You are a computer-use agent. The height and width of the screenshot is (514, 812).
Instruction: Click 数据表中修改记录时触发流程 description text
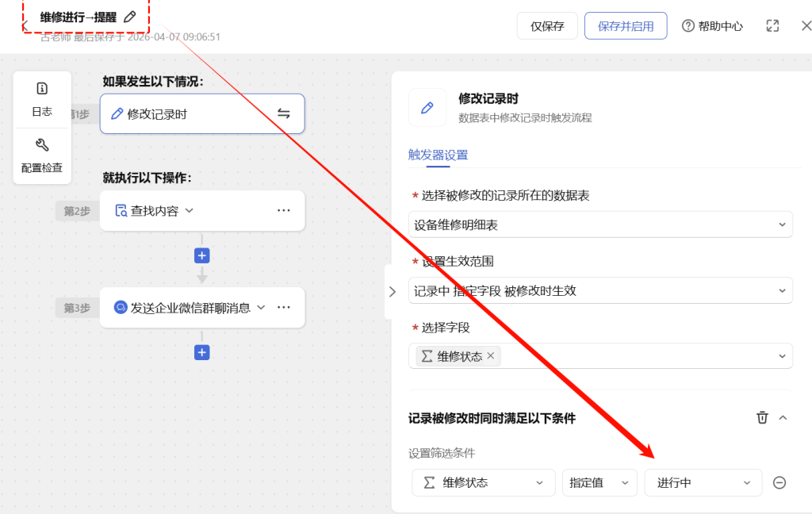pos(525,117)
